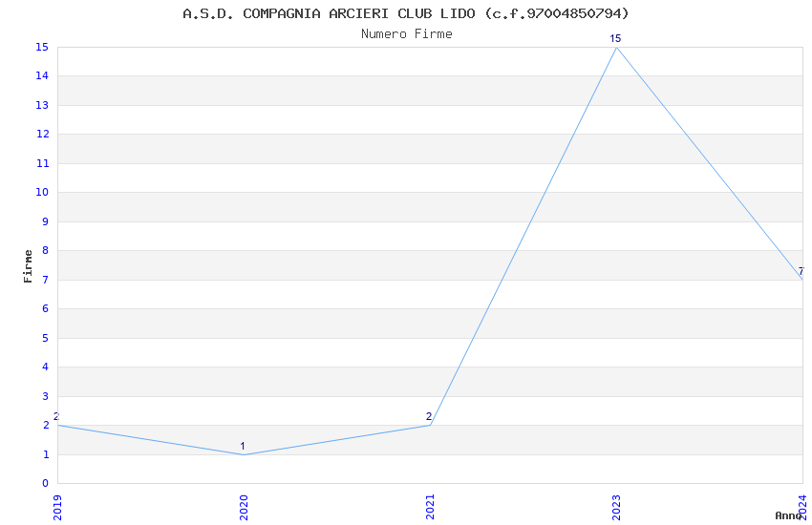
Task: Click y-axis tick value 8
Action: [46, 250]
